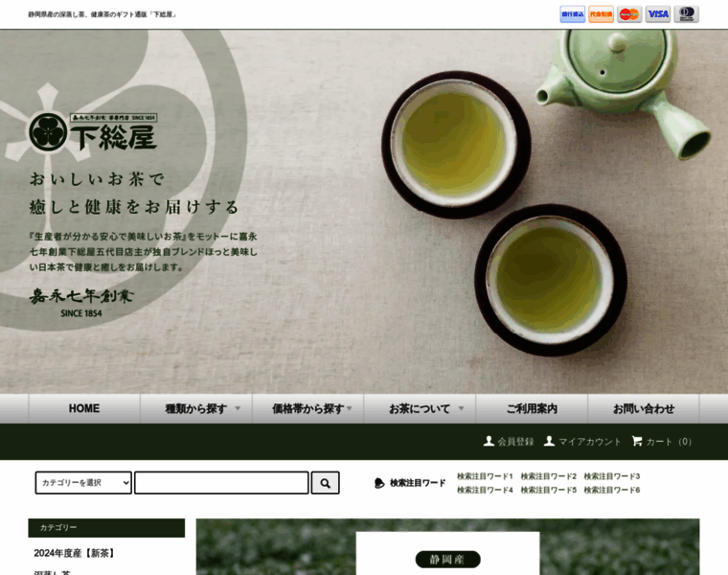This screenshot has height=575, width=728.
Task: Click the 検索注目ワード label text
Action: coord(418,483)
